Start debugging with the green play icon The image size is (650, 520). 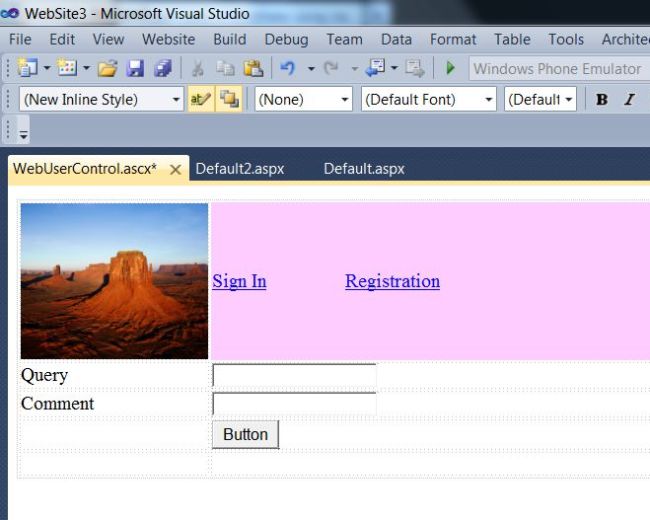[450, 68]
